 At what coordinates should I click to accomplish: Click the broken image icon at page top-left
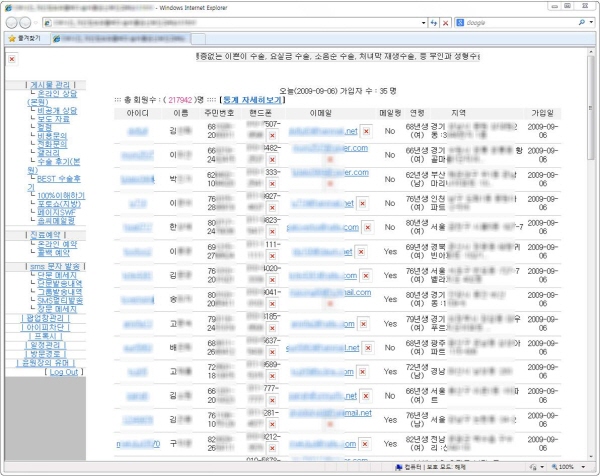pos(11,59)
